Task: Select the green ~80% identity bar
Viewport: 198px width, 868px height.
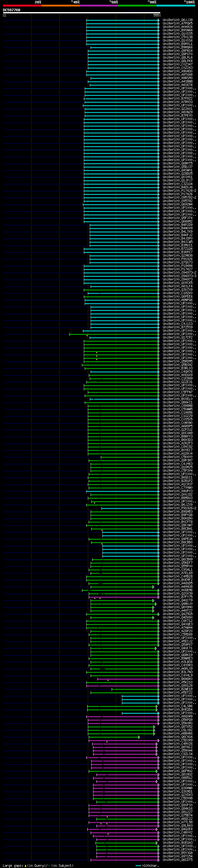Action: point(137,5)
